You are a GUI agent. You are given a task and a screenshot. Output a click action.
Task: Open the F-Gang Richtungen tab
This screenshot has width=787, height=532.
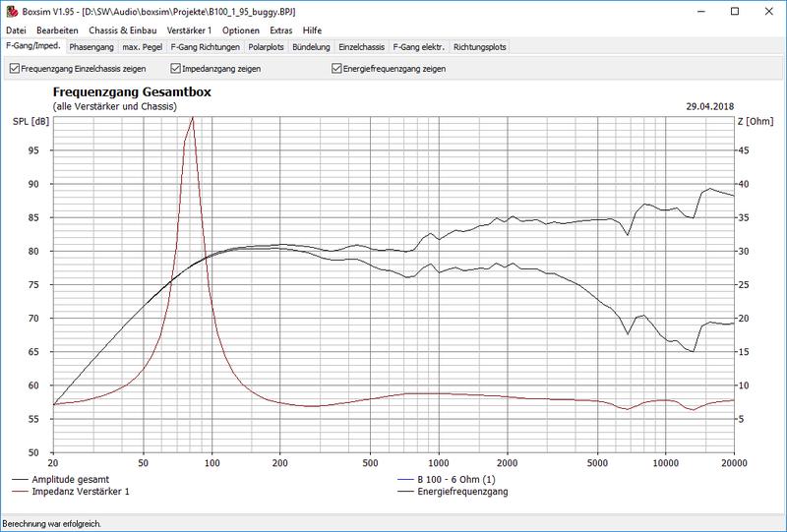206,47
